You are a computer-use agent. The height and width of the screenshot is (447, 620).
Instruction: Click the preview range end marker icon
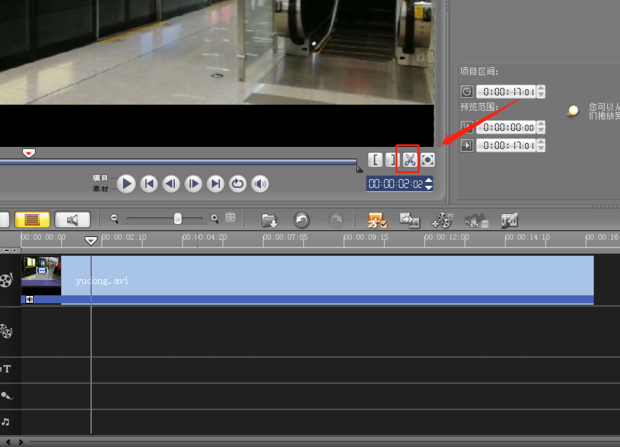click(467, 146)
